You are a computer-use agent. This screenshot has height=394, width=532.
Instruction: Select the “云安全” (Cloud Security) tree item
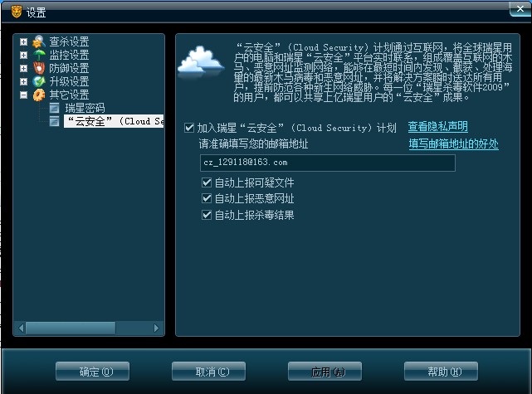coord(114,121)
